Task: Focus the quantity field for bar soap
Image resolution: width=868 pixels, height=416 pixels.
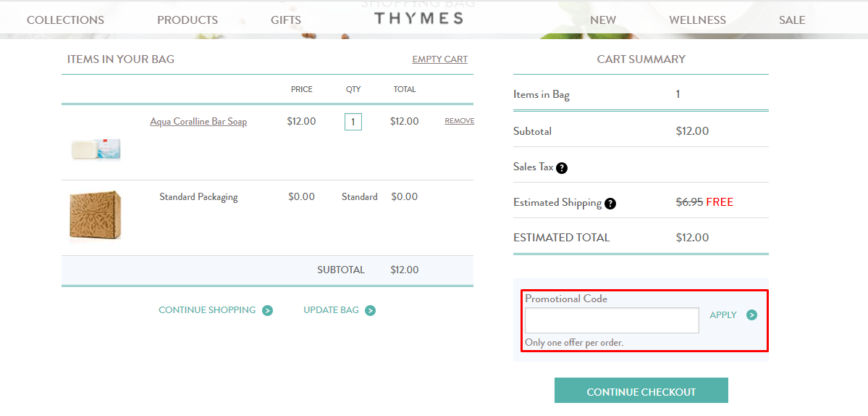Action: pos(353,122)
